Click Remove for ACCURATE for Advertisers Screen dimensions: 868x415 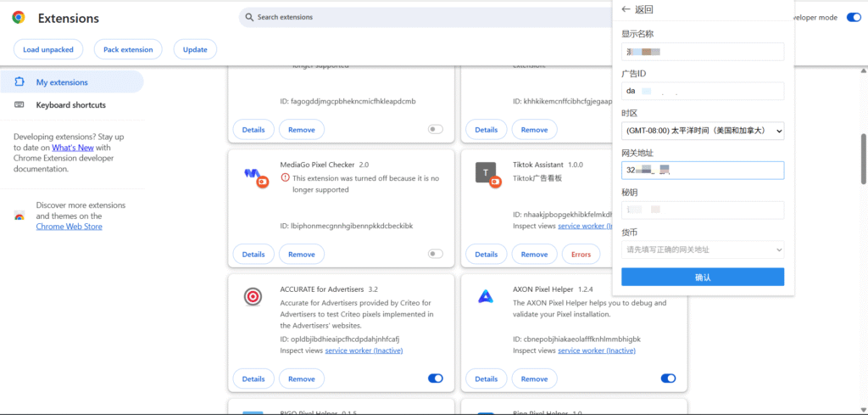tap(302, 379)
